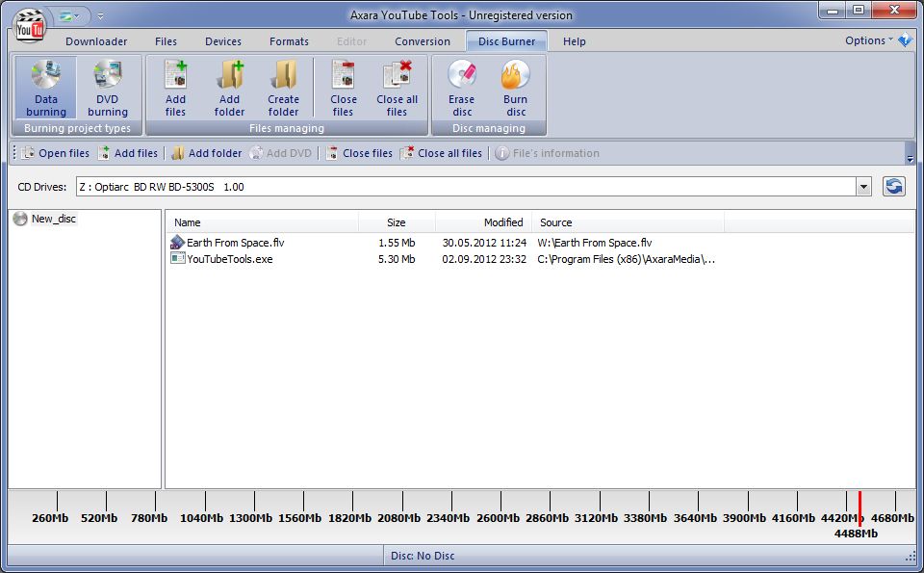Click the Disc: No Disc status text
Viewport: 924px width, 573px height.
[x=423, y=556]
